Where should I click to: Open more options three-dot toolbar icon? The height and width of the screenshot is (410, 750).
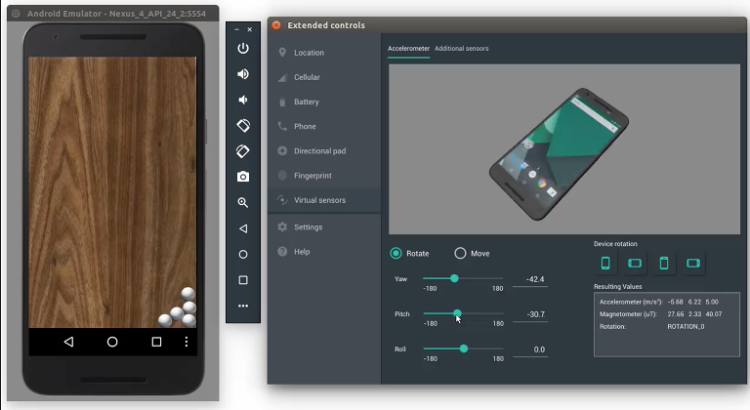click(x=243, y=306)
